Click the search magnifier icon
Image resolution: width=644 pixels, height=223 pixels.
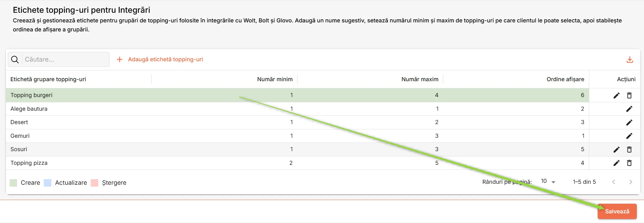(x=15, y=59)
